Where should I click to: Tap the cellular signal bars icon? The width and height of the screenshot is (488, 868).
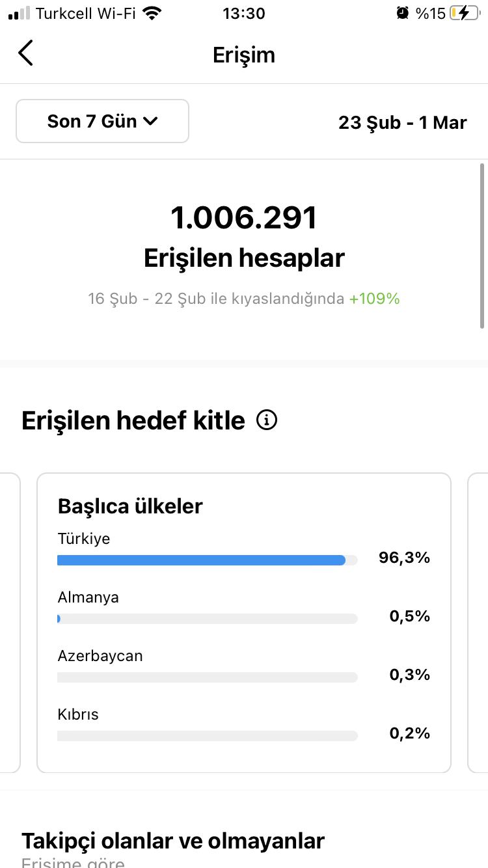click(x=20, y=13)
